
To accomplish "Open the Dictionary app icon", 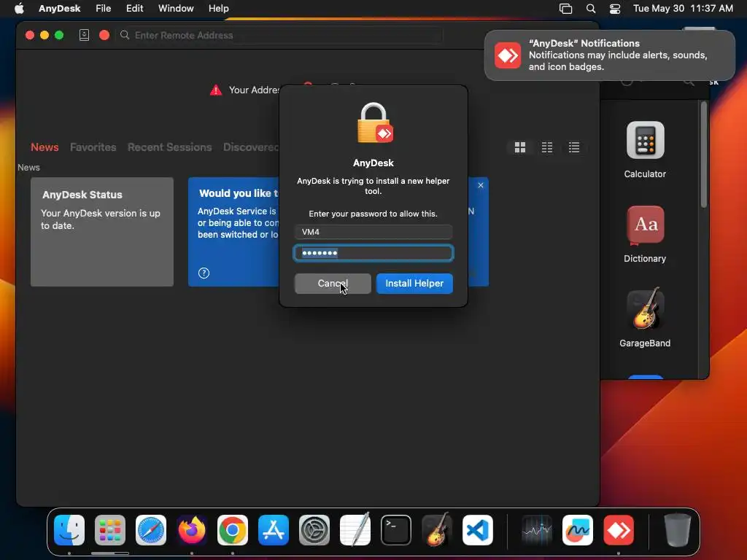I will pos(645,225).
